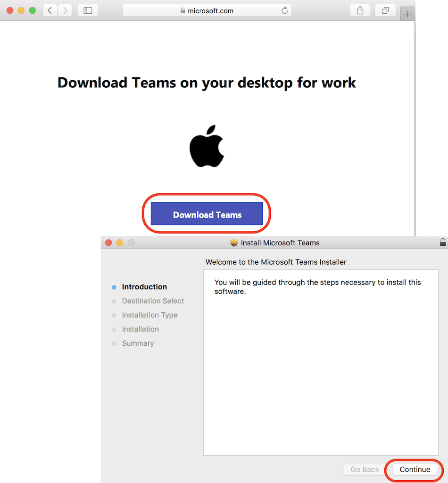Screen dimensions: 448x483
Task: Select the Download Teams button
Action: click(207, 214)
